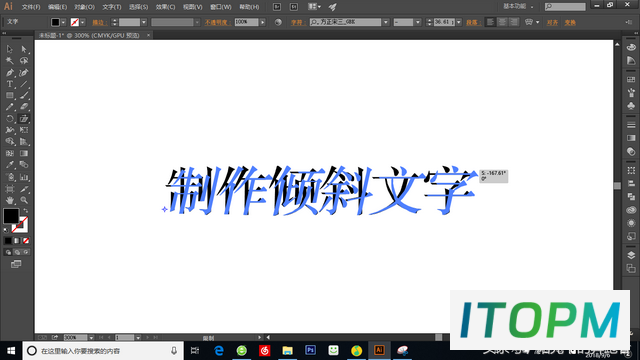Image resolution: width=640 pixels, height=360 pixels.
Task: Select the Eyedropper tool
Action: tap(10, 165)
